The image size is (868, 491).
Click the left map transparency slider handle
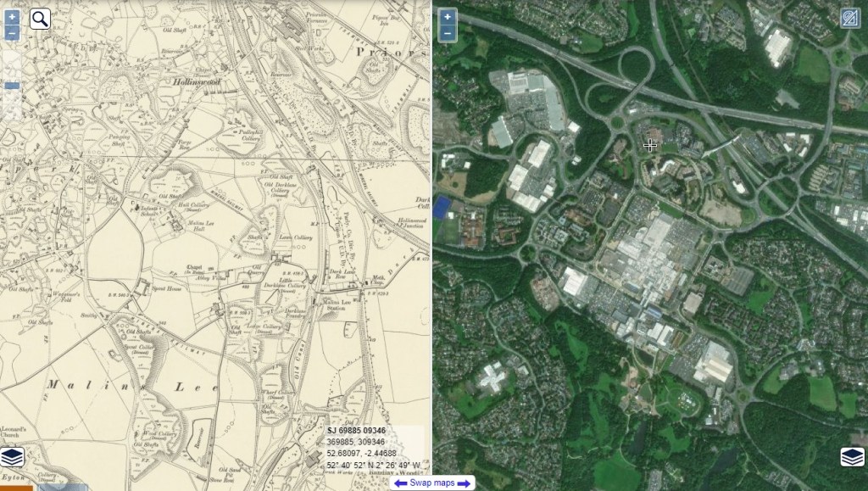(x=12, y=86)
